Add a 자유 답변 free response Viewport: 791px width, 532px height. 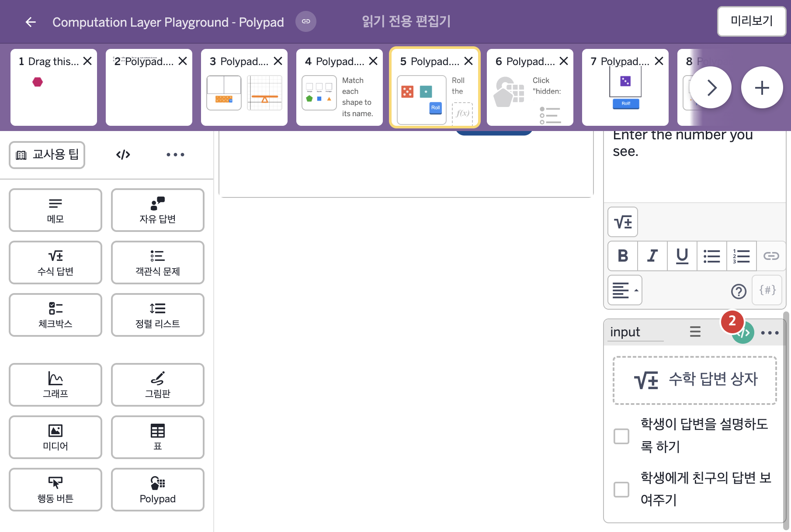click(158, 210)
